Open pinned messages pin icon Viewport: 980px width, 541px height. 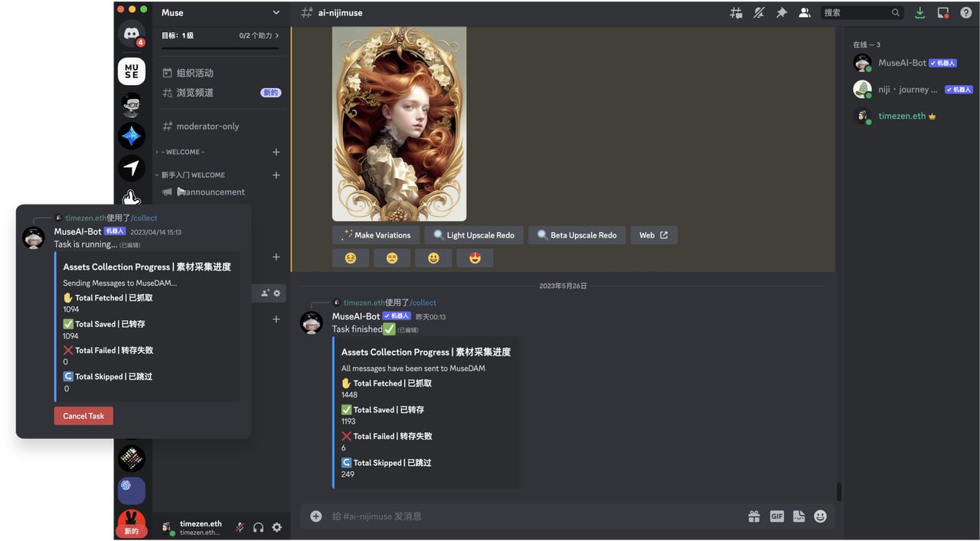coord(782,13)
